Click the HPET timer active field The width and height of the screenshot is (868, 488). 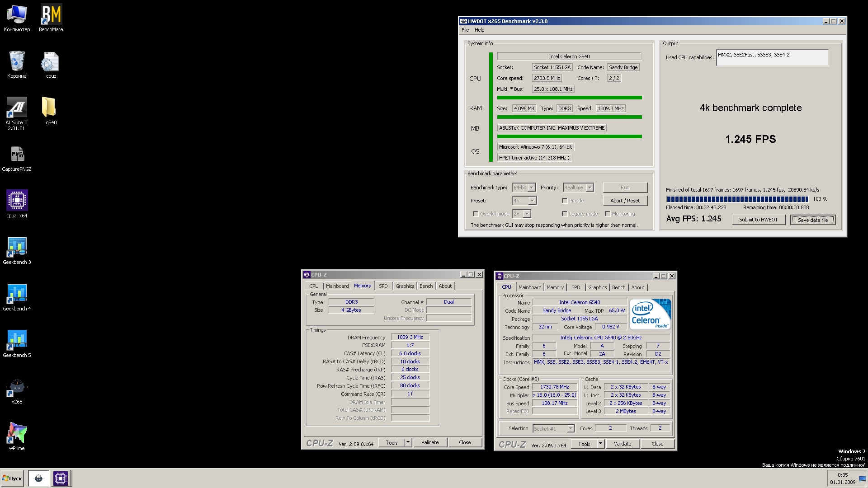tap(534, 158)
